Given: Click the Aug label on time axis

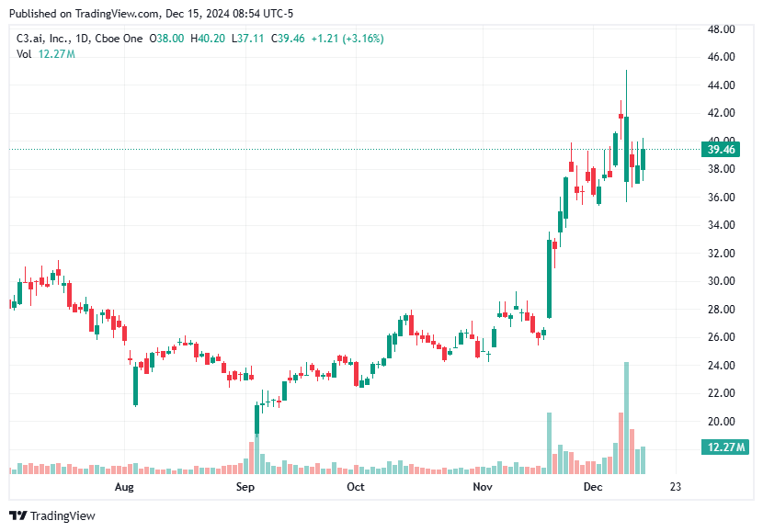Looking at the screenshot, I should click(124, 487).
